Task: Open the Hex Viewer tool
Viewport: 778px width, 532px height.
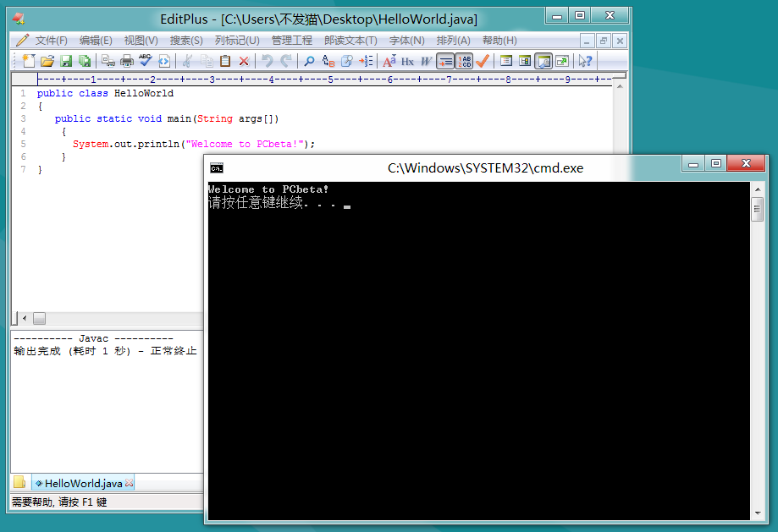Action: click(x=406, y=60)
